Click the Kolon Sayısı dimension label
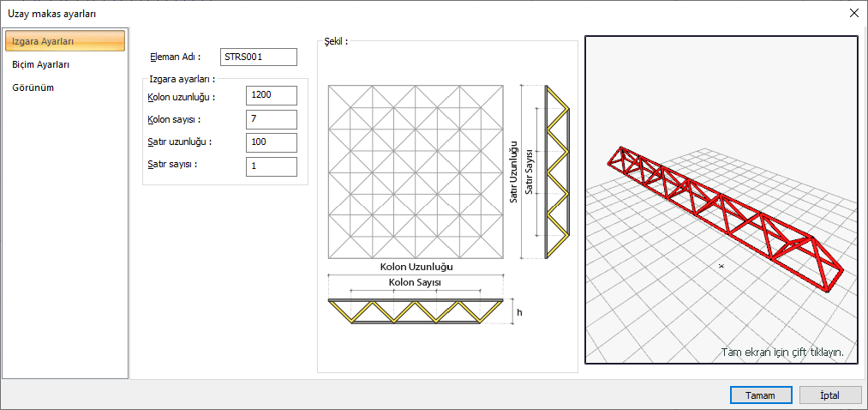The width and height of the screenshot is (868, 410). pyautogui.click(x=416, y=282)
